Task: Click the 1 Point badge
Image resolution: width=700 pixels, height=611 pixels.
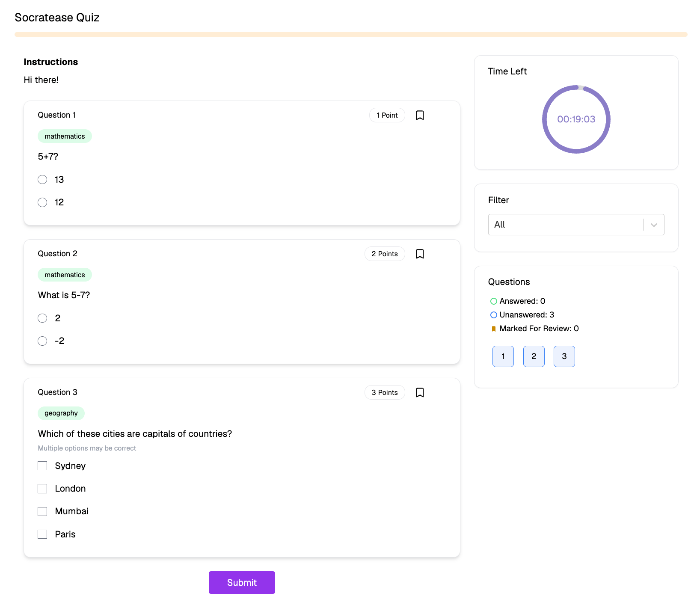Action: (387, 115)
